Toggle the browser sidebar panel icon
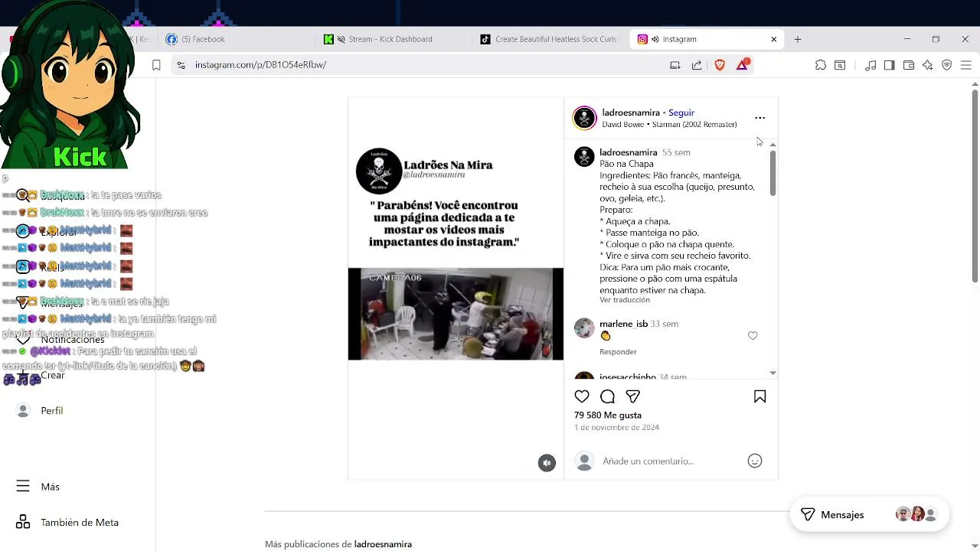 click(x=889, y=65)
